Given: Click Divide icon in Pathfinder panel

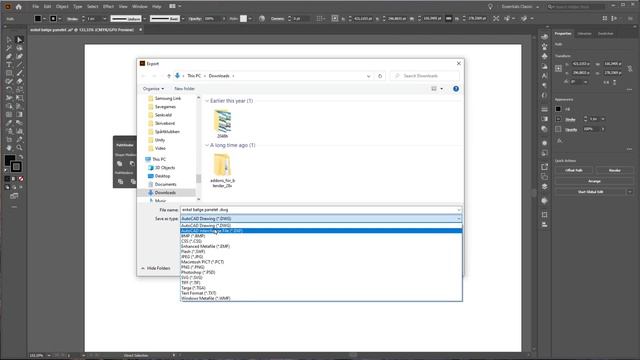Looking at the screenshot, I should [120, 182].
